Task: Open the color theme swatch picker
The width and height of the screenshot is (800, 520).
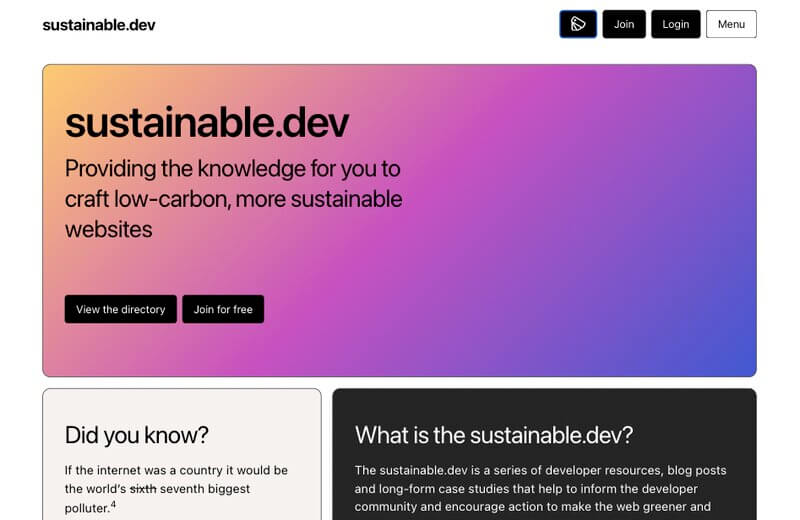Action: pos(578,24)
